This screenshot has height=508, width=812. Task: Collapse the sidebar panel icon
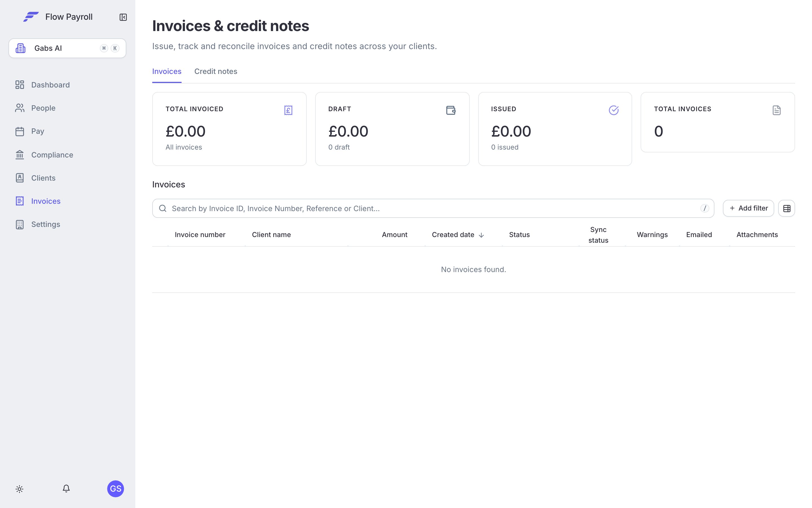click(123, 17)
